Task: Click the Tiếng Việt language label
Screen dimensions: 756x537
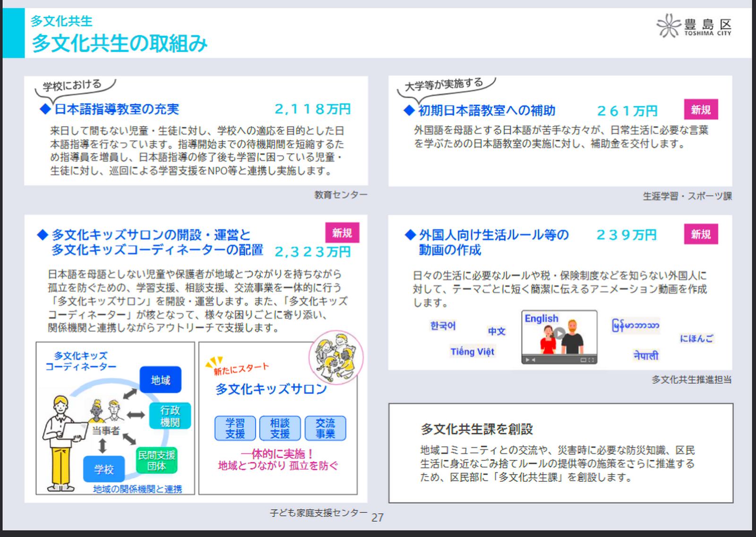Action: pyautogui.click(x=472, y=351)
